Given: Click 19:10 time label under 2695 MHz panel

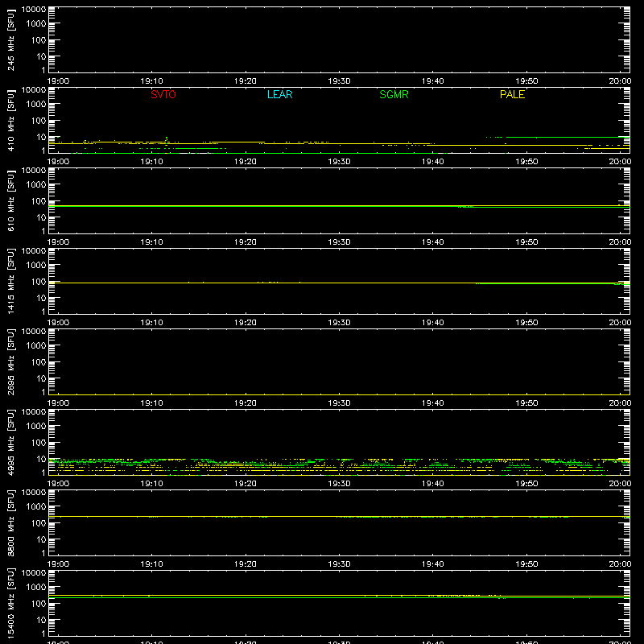Looking at the screenshot, I should pyautogui.click(x=151, y=403).
